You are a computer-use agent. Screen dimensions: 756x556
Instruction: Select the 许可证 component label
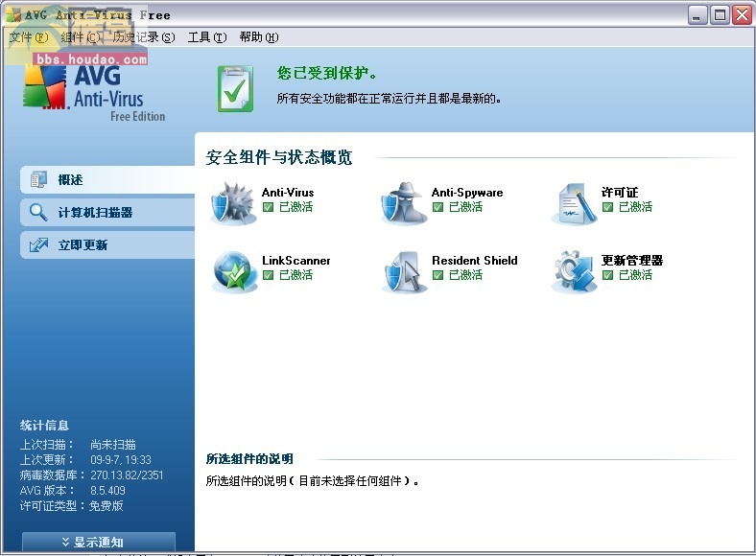620,193
